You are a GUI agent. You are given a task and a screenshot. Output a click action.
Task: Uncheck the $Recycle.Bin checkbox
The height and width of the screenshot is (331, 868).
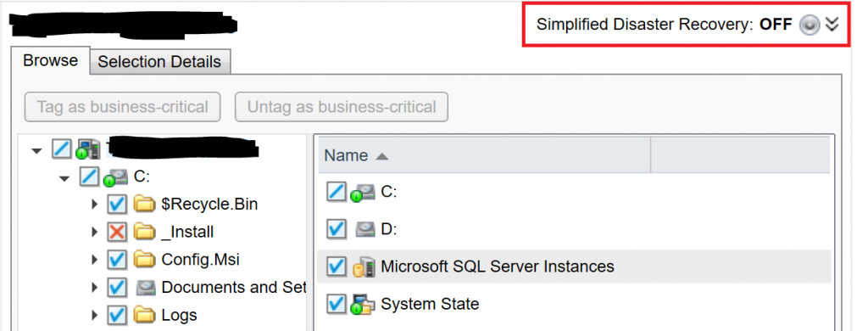click(117, 205)
